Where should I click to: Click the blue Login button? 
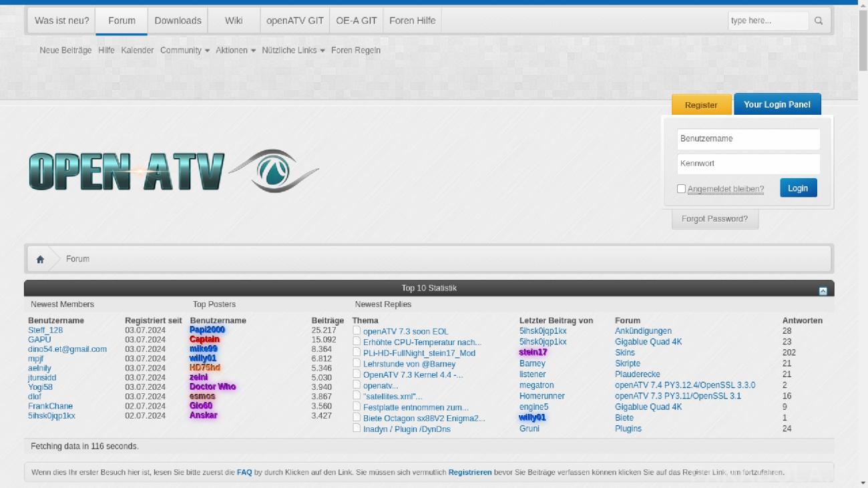[798, 188]
